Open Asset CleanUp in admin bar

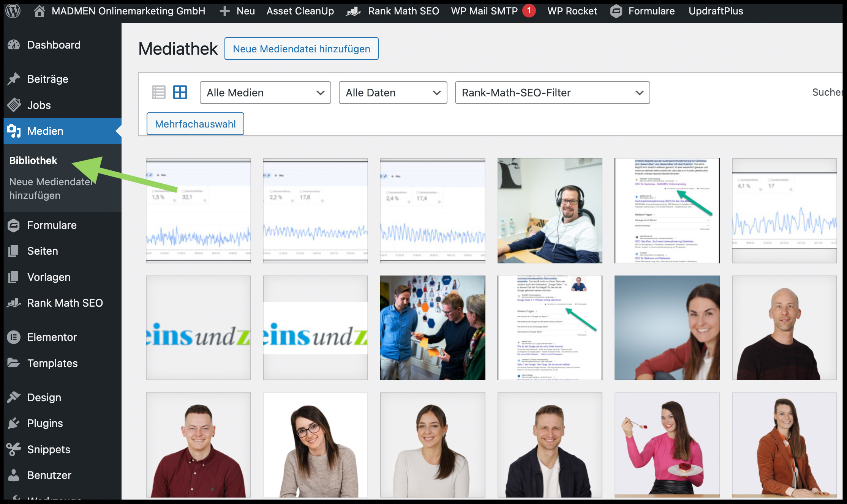(x=300, y=11)
